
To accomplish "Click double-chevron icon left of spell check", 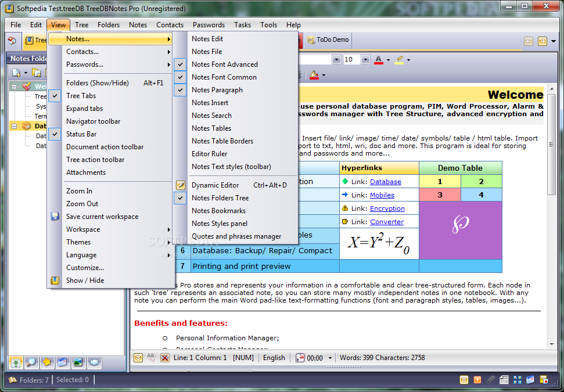I will coord(138,358).
